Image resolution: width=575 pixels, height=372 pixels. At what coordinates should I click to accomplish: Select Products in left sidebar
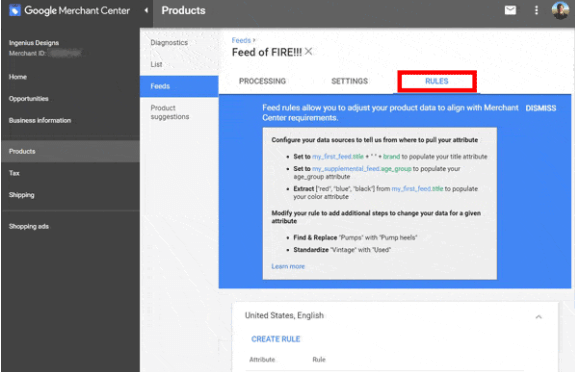pos(70,151)
